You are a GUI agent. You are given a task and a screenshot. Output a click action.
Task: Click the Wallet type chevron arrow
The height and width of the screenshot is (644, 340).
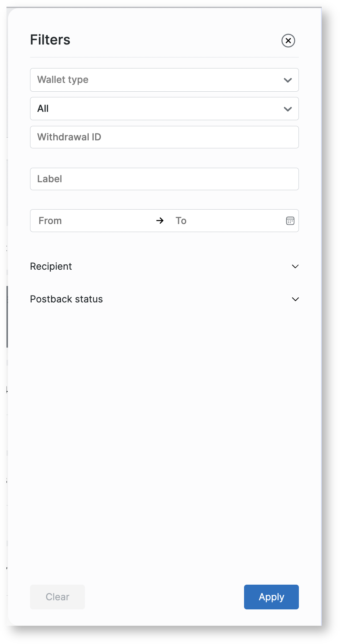point(288,80)
